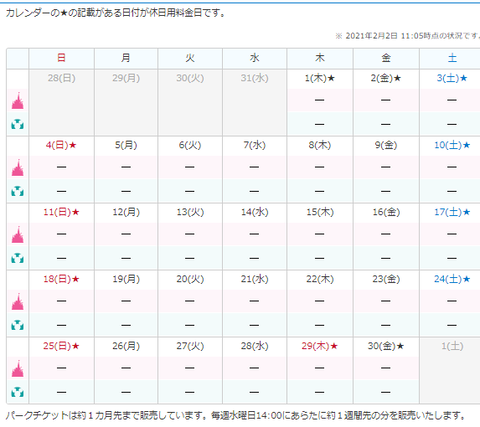480x427 pixels.
Task: Click the greyed-out date 30(火)
Action: pos(190,78)
